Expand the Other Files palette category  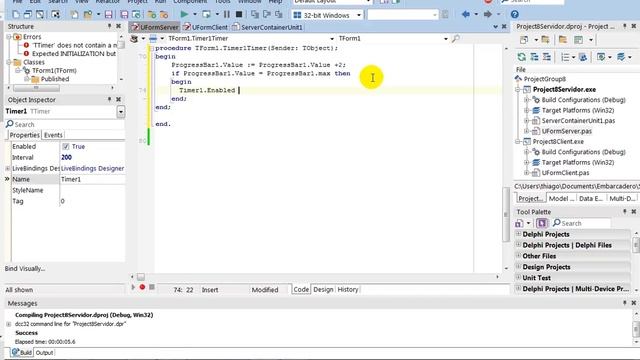click(519, 256)
